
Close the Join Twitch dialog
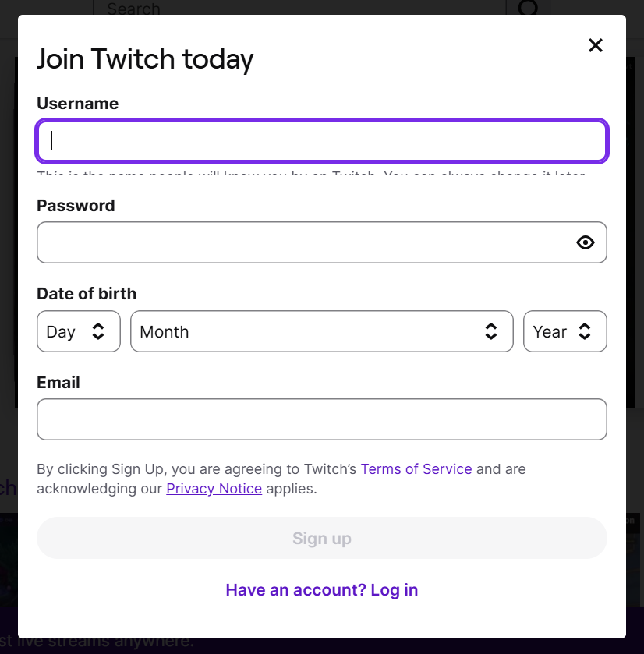pos(596,45)
